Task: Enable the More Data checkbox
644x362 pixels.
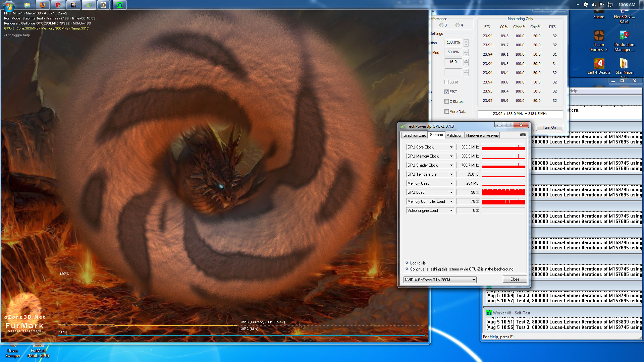Action: 446,112
